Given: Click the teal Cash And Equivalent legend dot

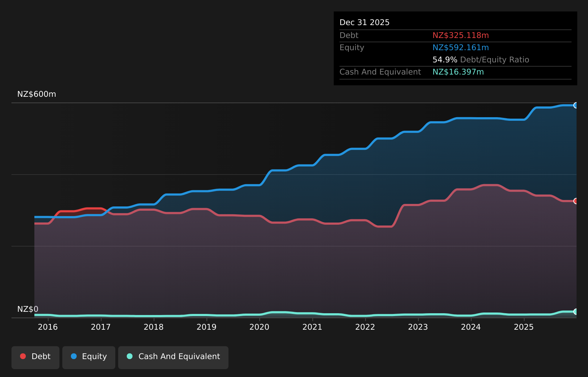Looking at the screenshot, I should (x=130, y=356).
